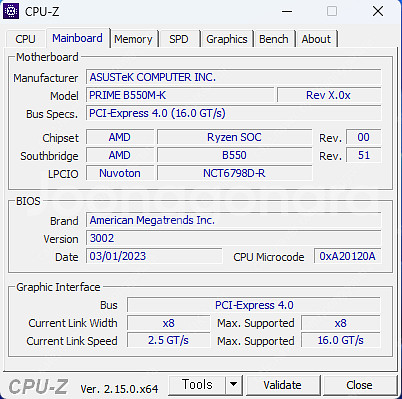The height and width of the screenshot is (399, 402).
Task: Click the BIOS Version field 3002
Action: [x=234, y=238]
